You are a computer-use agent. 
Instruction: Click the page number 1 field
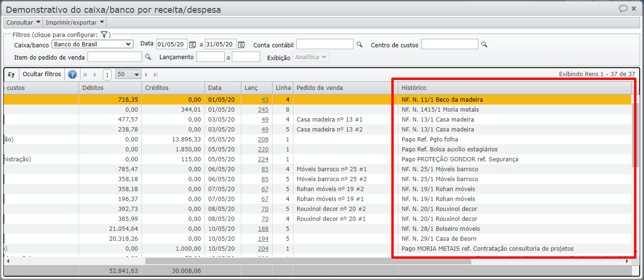coord(107,74)
